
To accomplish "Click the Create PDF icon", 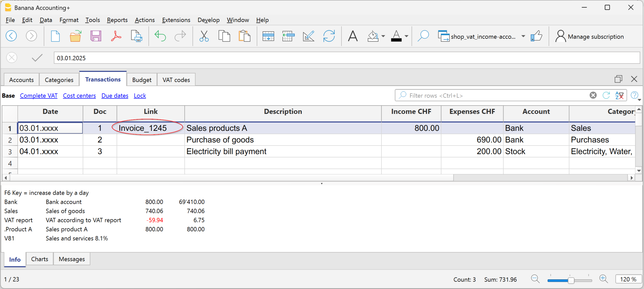I will click(x=116, y=36).
